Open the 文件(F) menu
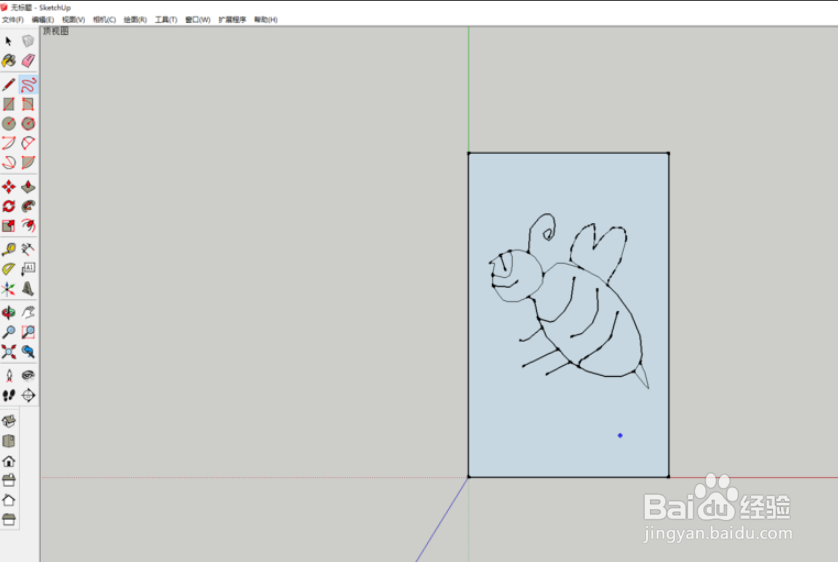 (12, 20)
